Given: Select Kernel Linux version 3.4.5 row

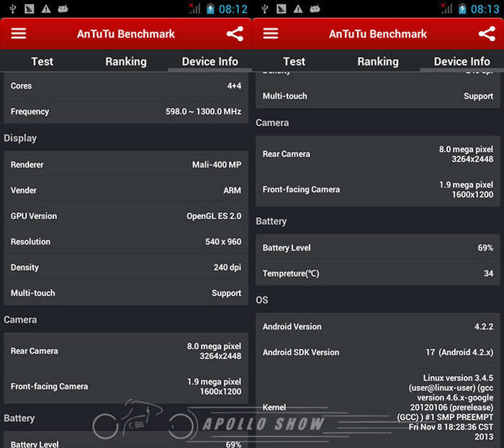Looking at the screenshot, I should pyautogui.click(x=378, y=407).
